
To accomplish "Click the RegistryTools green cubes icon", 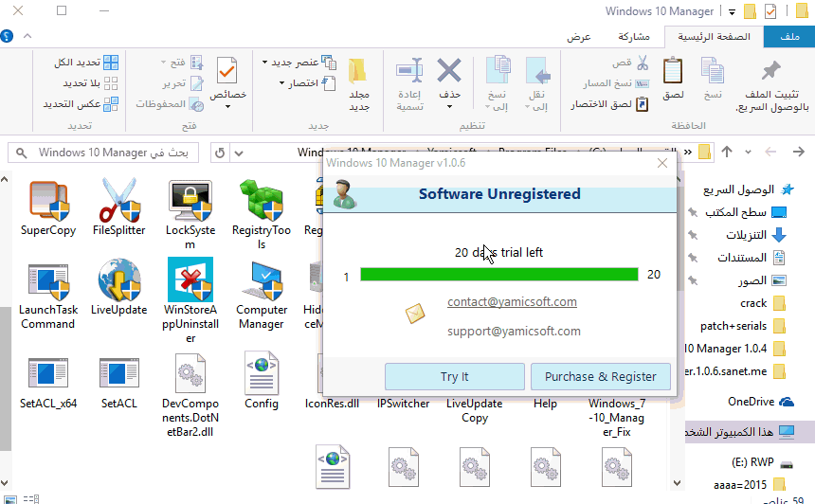I will pyautogui.click(x=262, y=199).
